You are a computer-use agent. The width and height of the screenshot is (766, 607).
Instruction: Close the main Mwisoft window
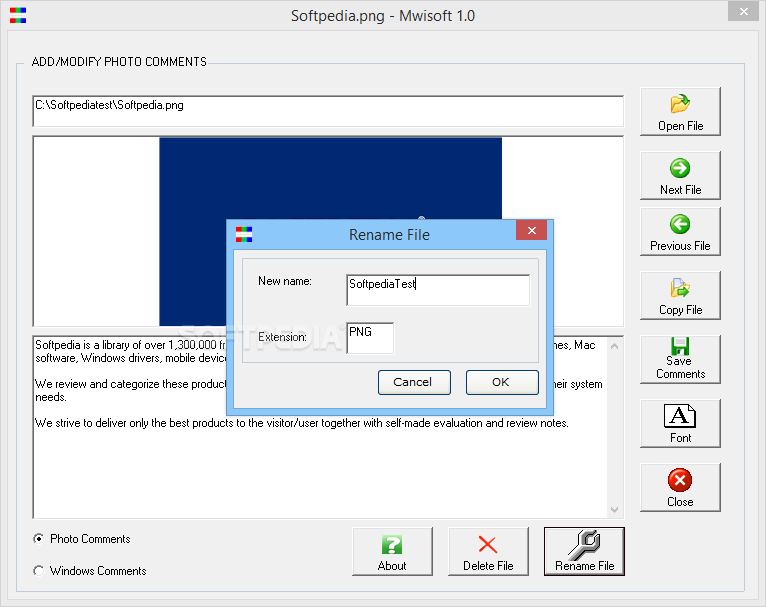(x=743, y=11)
